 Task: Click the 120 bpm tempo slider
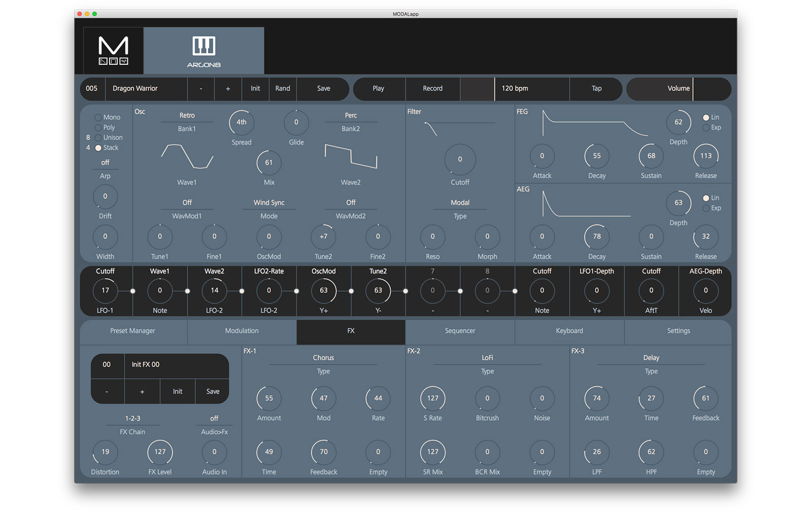point(515,88)
